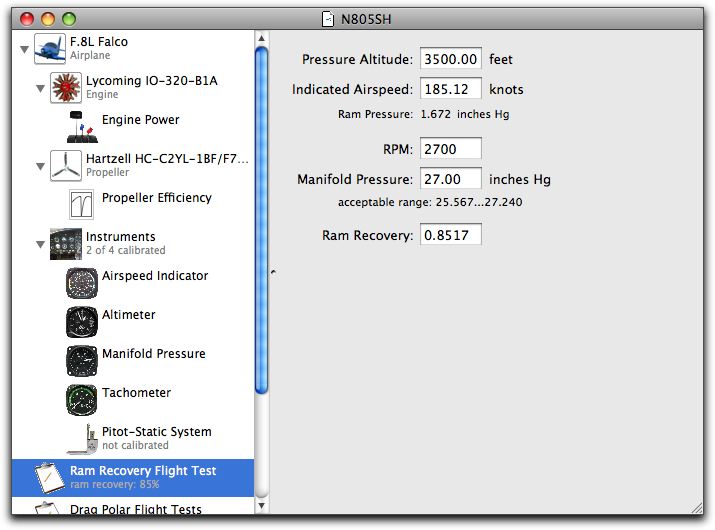
Task: Select the Ram Recovery Flight Test row
Action: pyautogui.click(x=133, y=478)
